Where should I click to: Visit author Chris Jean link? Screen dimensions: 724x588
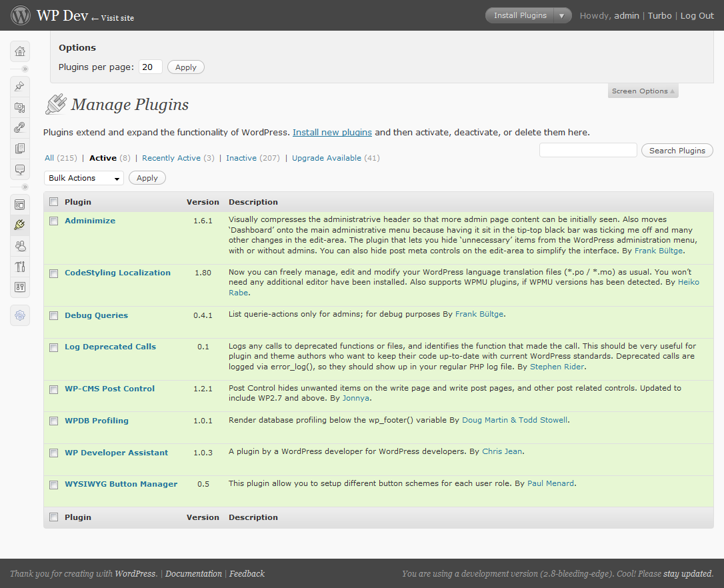(x=502, y=451)
